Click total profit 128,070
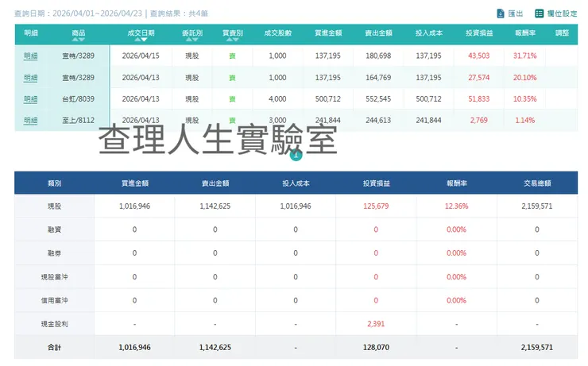 [376, 347]
